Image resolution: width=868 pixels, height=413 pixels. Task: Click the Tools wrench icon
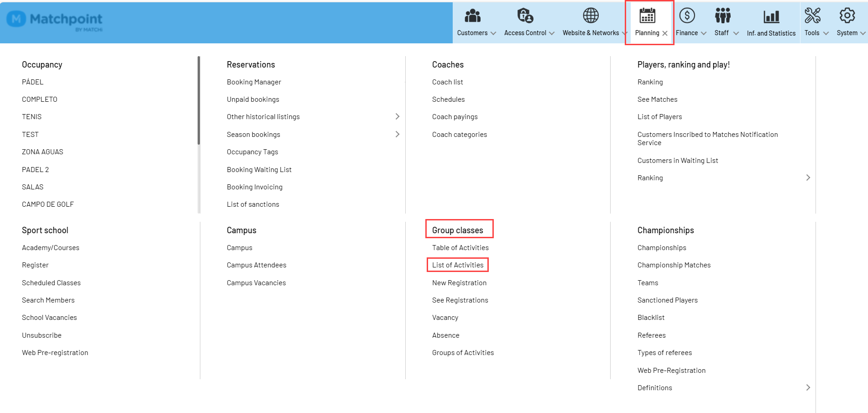(x=813, y=16)
